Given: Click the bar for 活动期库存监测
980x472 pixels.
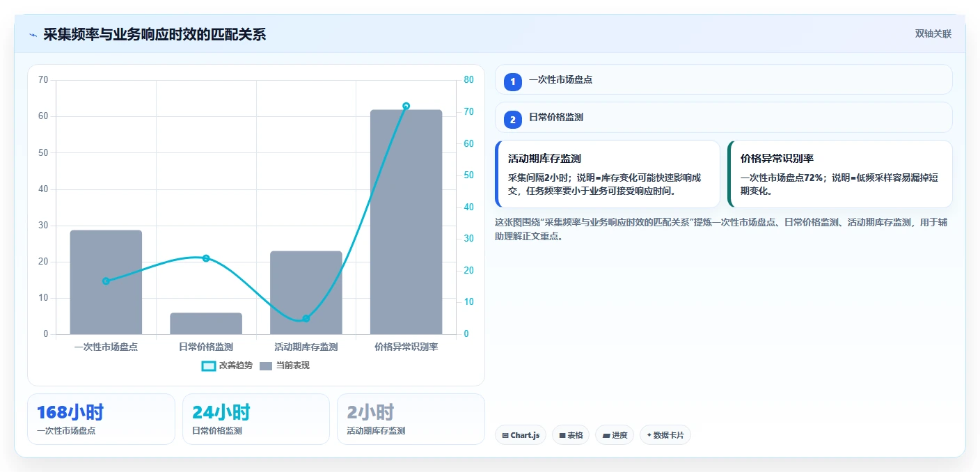Looking at the screenshot, I should 306,292.
